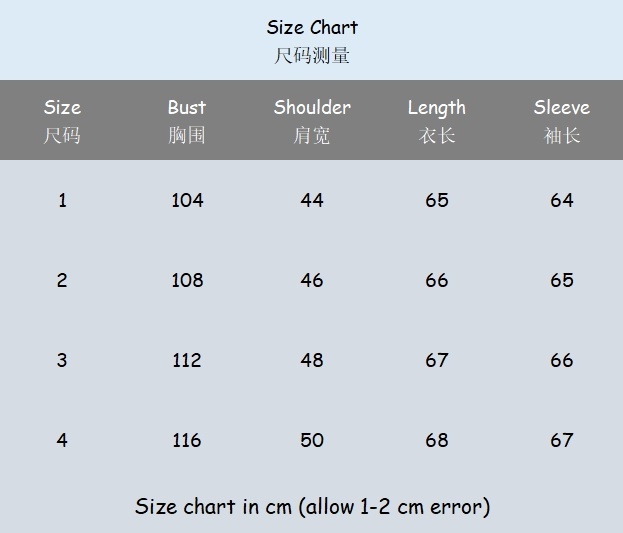Click the Size Chart title text
Viewport: 623px width, 533px height.
coord(312,28)
